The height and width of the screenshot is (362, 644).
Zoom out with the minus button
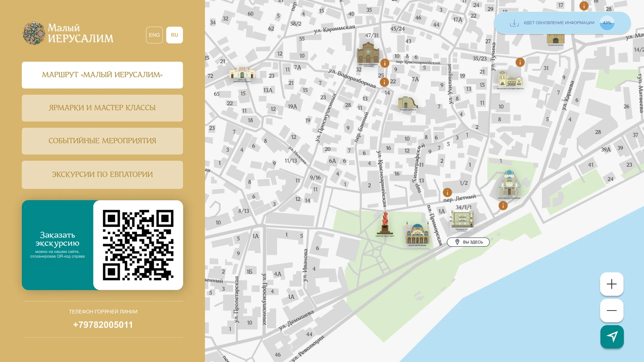pyautogui.click(x=612, y=310)
